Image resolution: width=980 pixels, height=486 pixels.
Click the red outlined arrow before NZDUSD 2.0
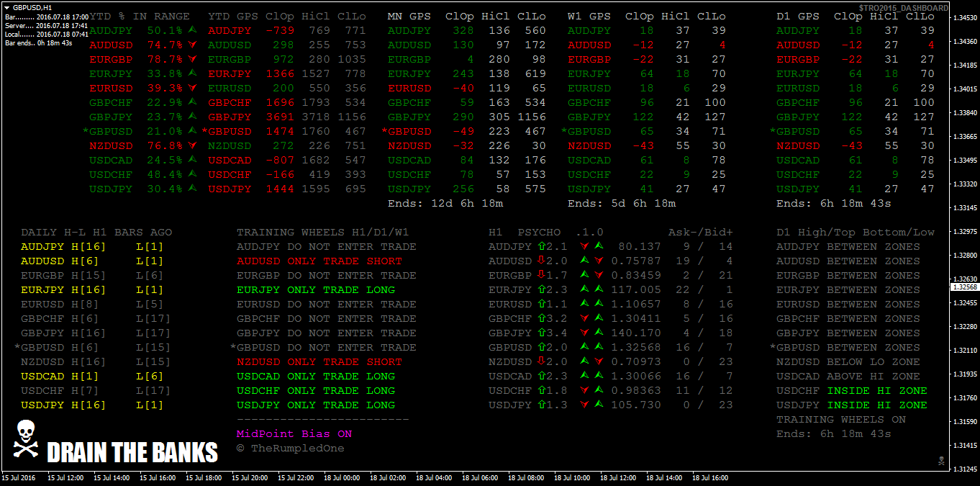(540, 361)
